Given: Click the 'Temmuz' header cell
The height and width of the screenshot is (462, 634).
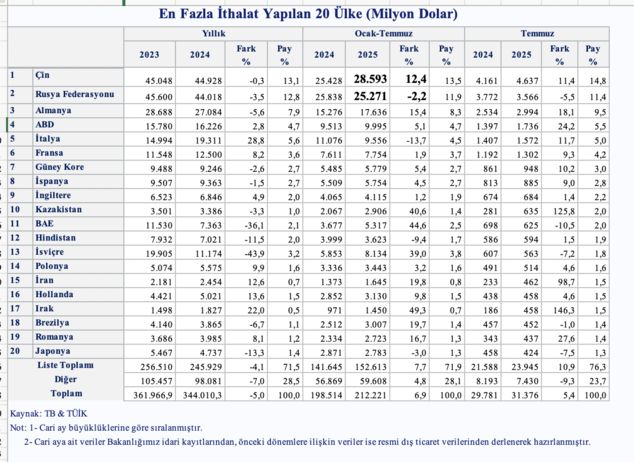Looking at the screenshot, I should point(537,34).
